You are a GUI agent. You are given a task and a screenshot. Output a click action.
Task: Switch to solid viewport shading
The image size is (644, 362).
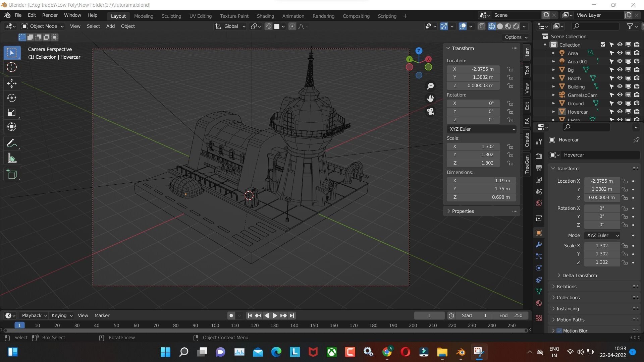tap(500, 26)
